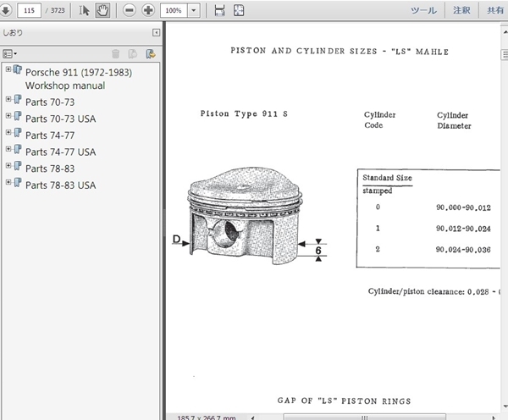Enable scrolling fit-width page mode
The image size is (508, 420).
[219, 10]
